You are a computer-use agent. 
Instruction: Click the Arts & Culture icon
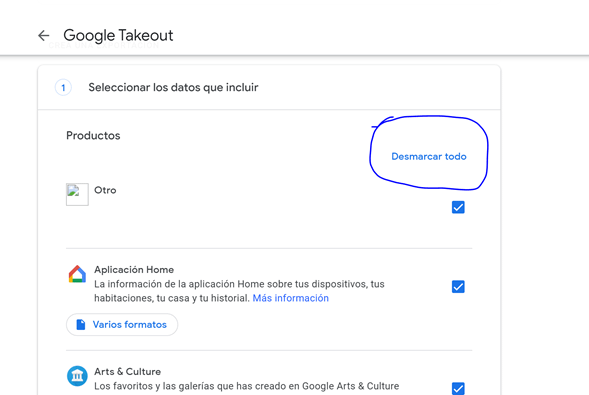(77, 376)
